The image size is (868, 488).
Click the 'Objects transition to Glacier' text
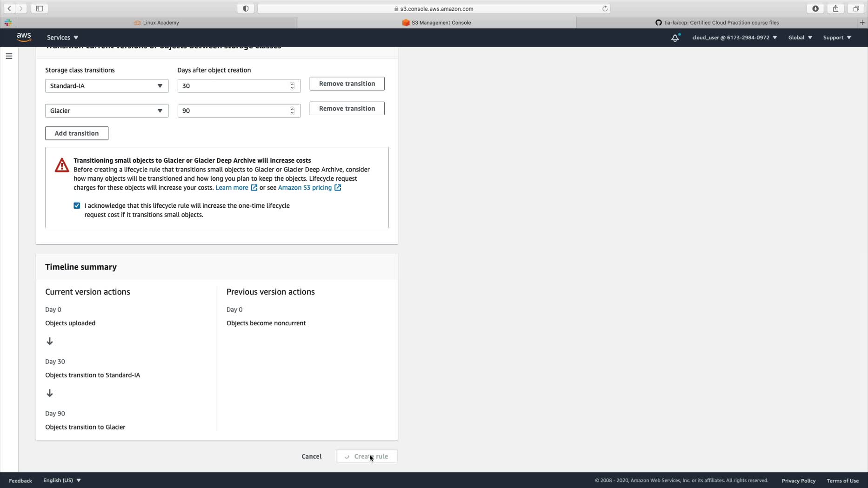pos(85,427)
